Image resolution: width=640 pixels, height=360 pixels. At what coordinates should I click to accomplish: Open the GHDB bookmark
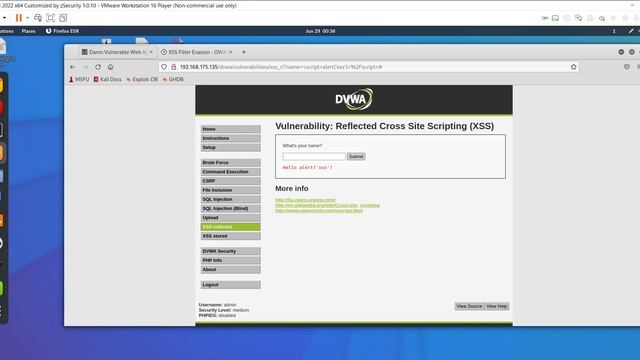coord(173,79)
